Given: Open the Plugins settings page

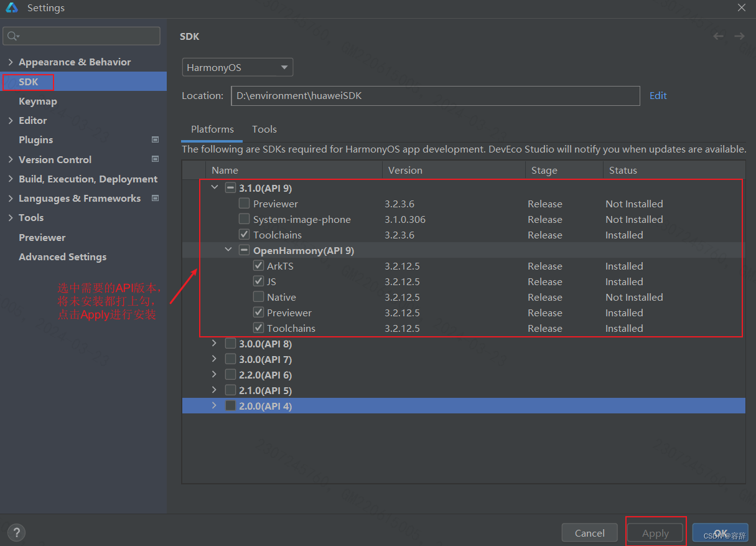Looking at the screenshot, I should pos(35,140).
